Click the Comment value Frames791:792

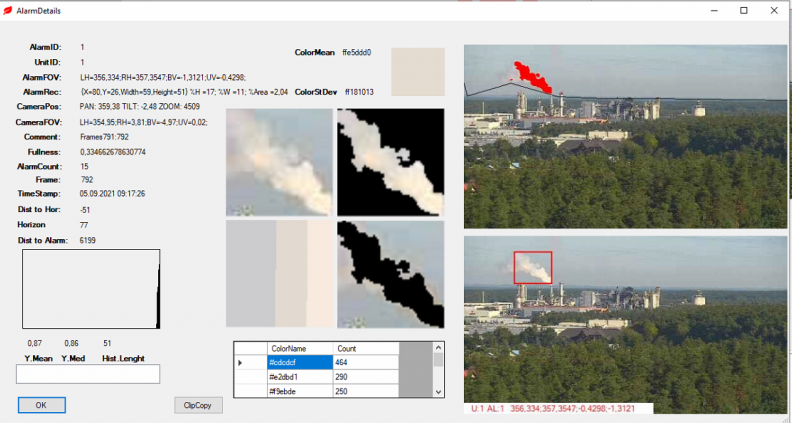(105, 137)
